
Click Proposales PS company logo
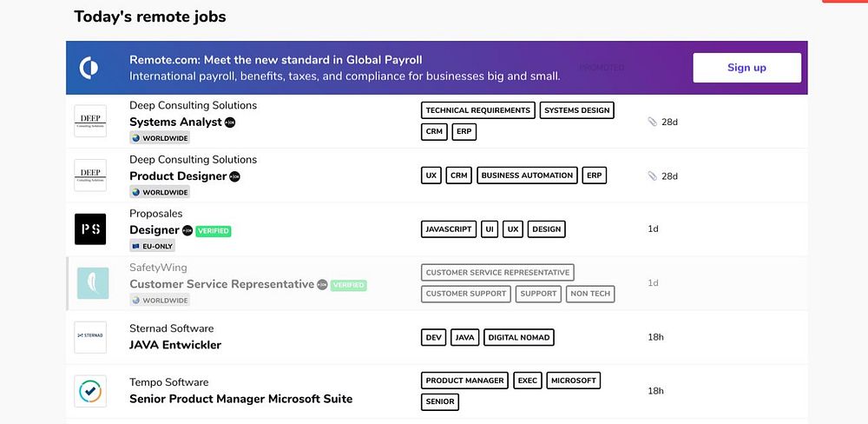click(x=90, y=229)
